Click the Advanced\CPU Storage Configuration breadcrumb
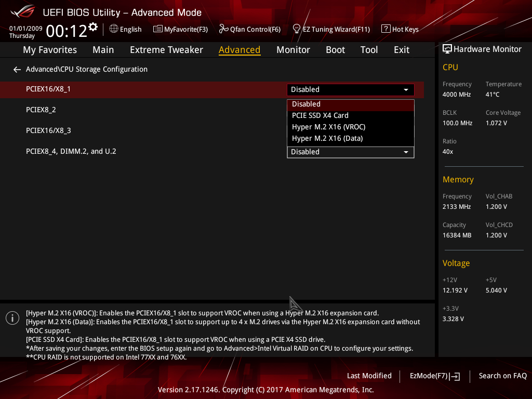Viewport: 532px width, 399px height. pos(87,69)
